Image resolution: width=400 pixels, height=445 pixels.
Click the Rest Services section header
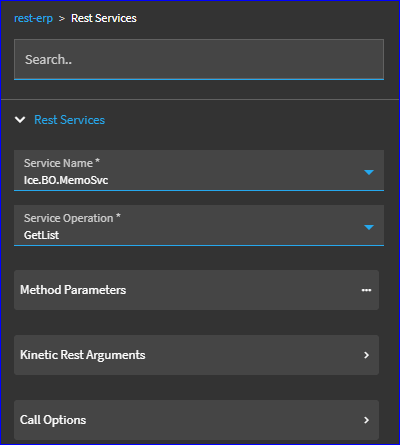[x=69, y=120]
